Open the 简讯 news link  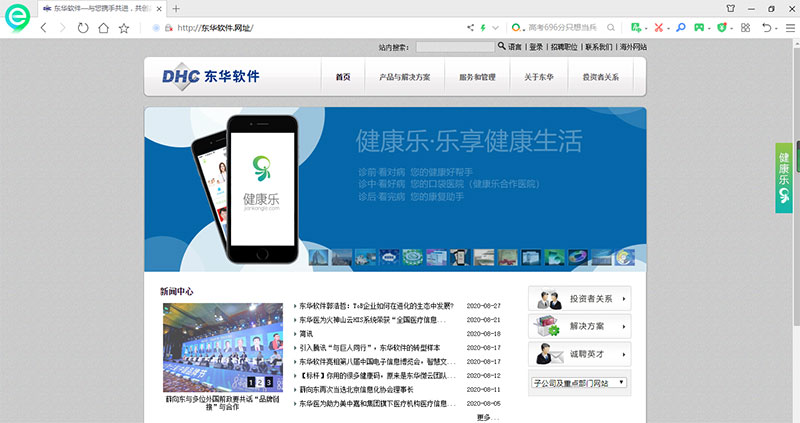click(306, 333)
